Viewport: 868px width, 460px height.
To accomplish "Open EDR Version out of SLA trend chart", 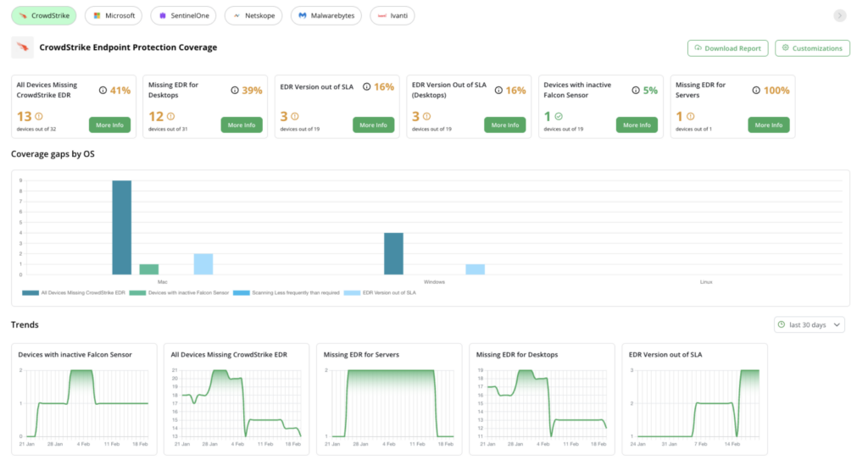I will click(695, 399).
